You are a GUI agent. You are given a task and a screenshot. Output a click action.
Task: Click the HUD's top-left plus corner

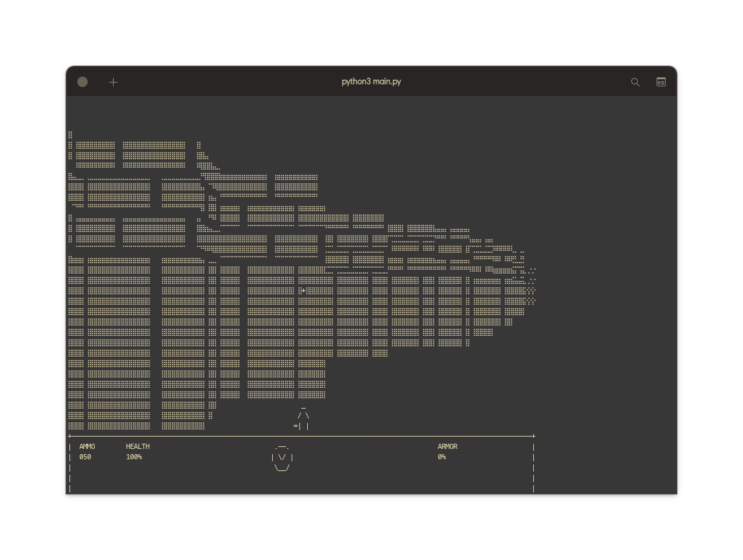pyautogui.click(x=70, y=436)
